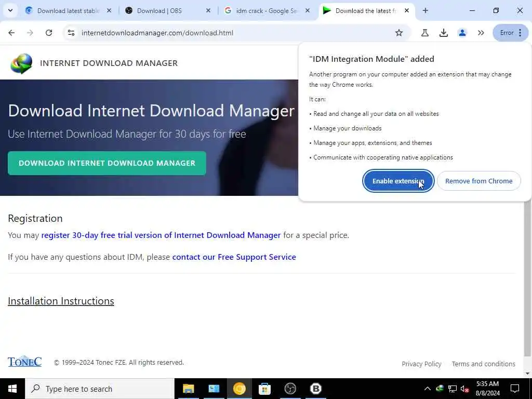
Task: Open OBS Studio from taskbar
Action: pyautogui.click(x=290, y=389)
